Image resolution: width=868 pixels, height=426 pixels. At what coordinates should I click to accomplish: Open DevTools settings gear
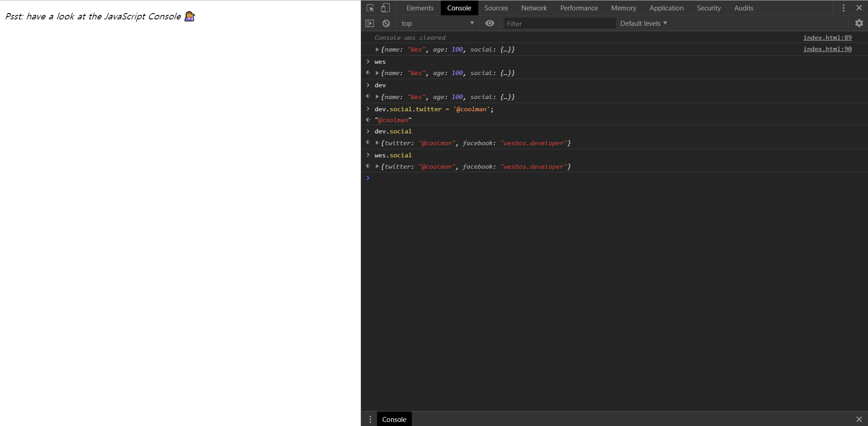859,23
